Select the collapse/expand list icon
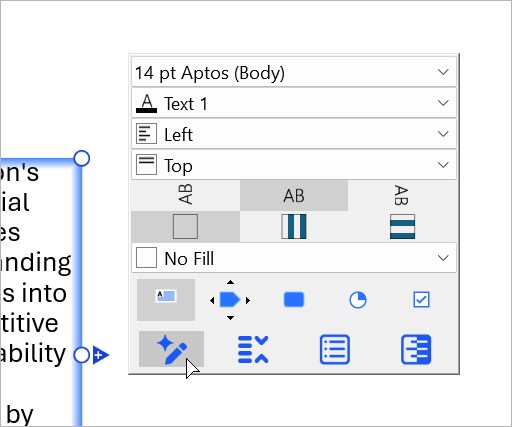Viewport: 512px width, 427px height. click(253, 350)
